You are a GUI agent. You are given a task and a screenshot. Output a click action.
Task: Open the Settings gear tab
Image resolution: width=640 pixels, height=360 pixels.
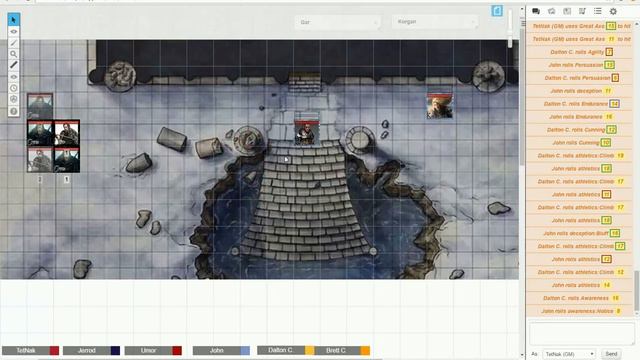[613, 11]
